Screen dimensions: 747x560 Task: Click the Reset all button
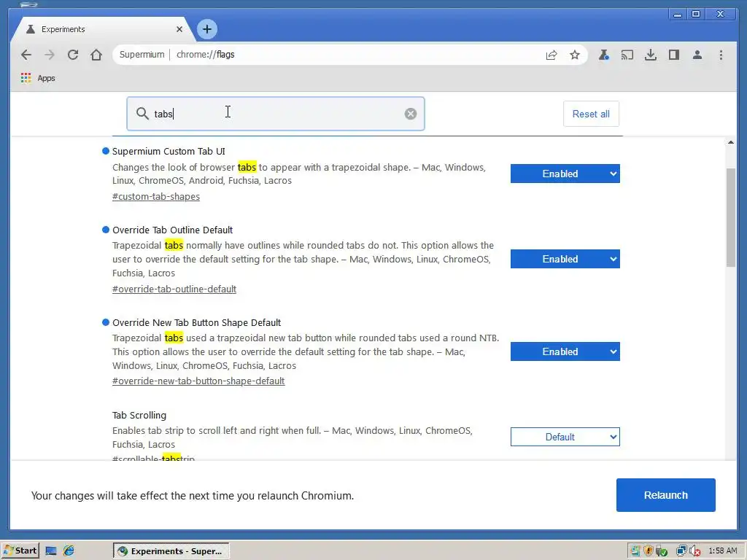(591, 114)
